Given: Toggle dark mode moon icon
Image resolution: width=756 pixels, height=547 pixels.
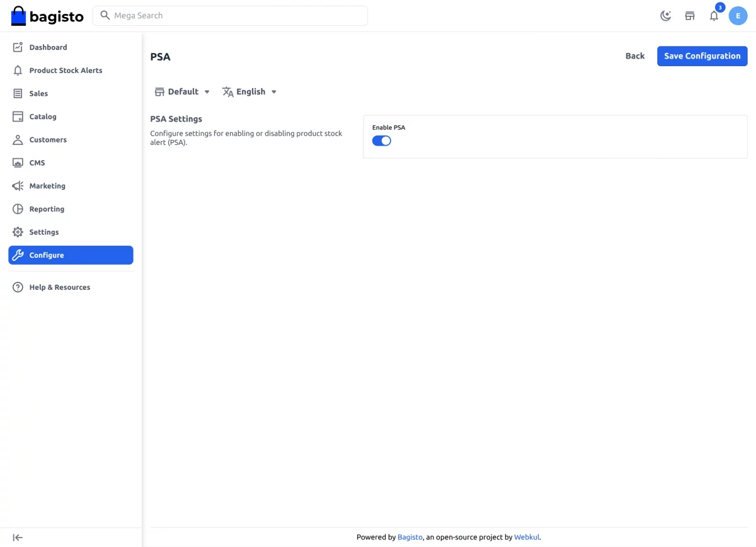Looking at the screenshot, I should (x=665, y=16).
